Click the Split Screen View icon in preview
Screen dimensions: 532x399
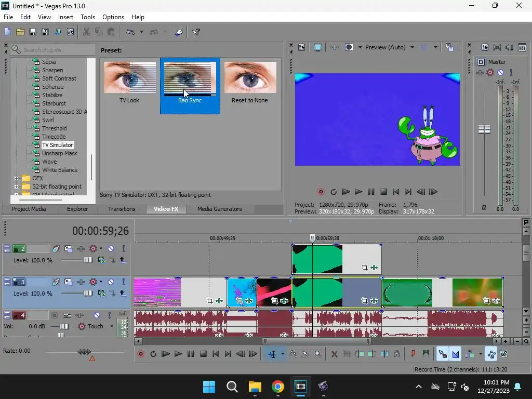coord(349,47)
